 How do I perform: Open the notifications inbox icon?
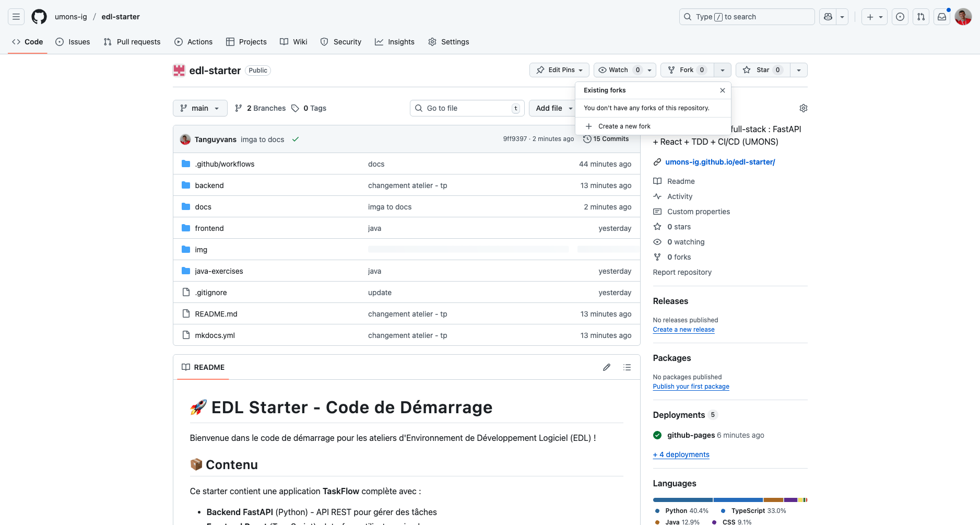click(942, 17)
